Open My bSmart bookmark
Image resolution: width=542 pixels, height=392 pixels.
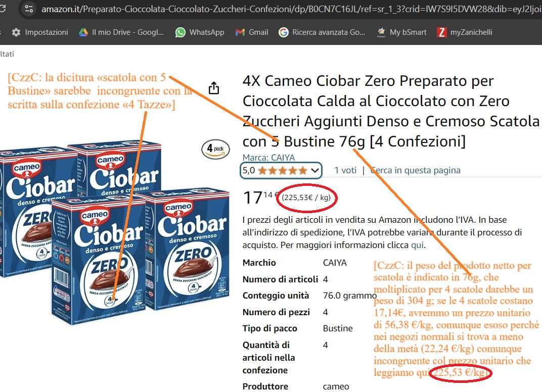click(401, 32)
